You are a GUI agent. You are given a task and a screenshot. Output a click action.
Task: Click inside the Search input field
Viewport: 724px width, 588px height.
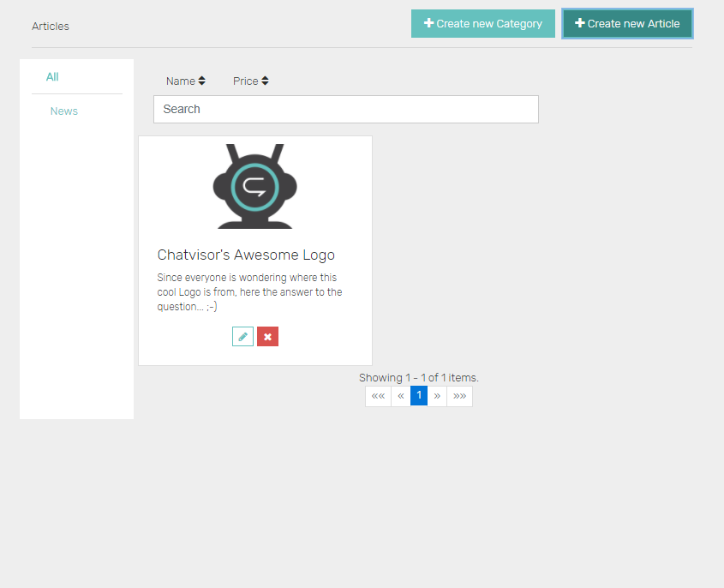coord(345,109)
